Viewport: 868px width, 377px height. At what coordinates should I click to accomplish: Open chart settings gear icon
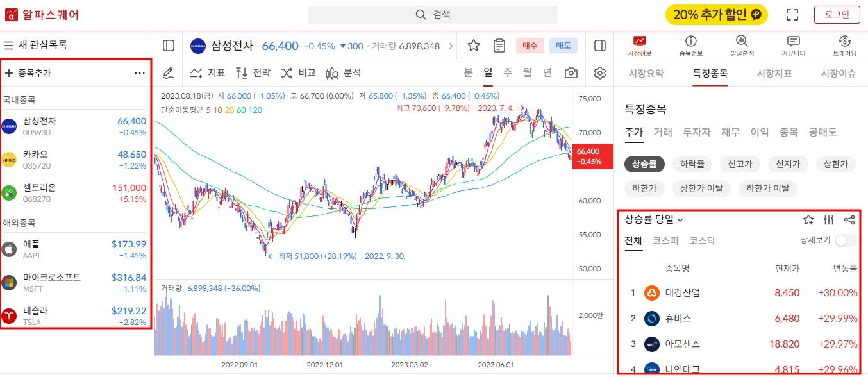pyautogui.click(x=600, y=73)
